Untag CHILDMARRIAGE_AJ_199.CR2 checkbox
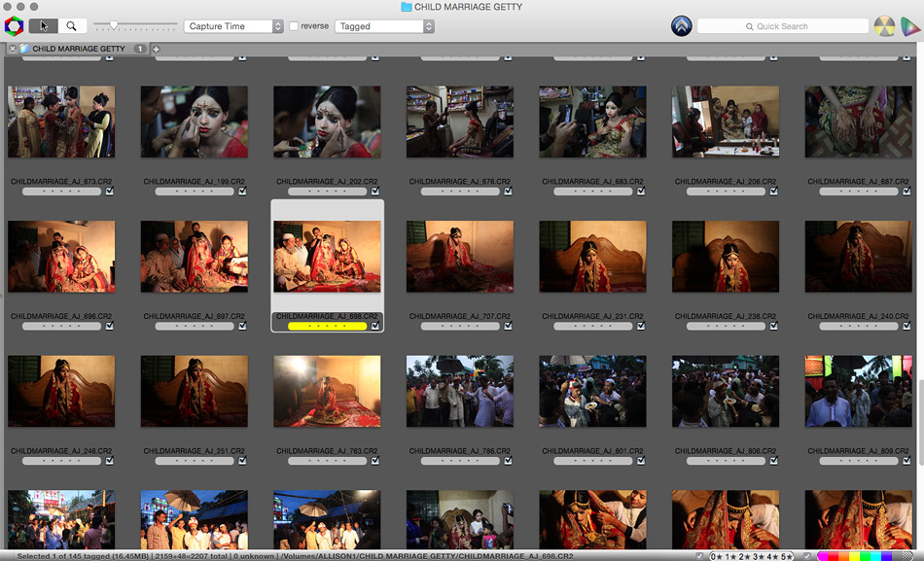Viewport: 924px width, 561px height. (x=242, y=191)
